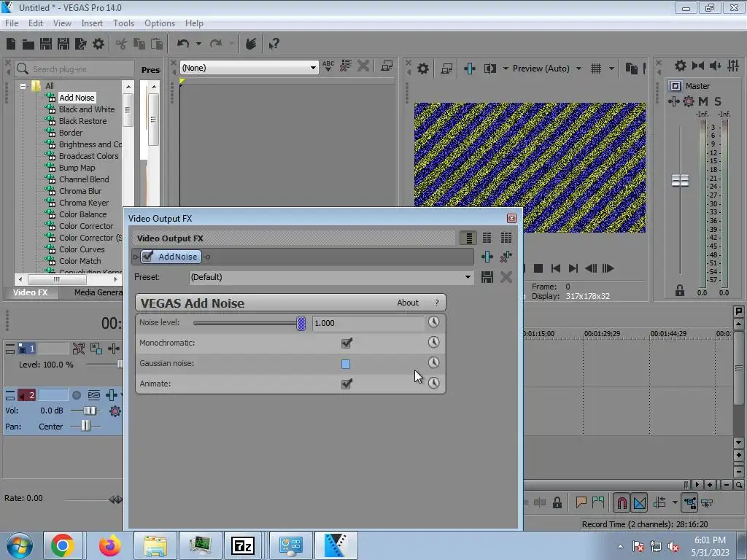747x560 pixels.
Task: Open the Insert menu
Action: (91, 23)
